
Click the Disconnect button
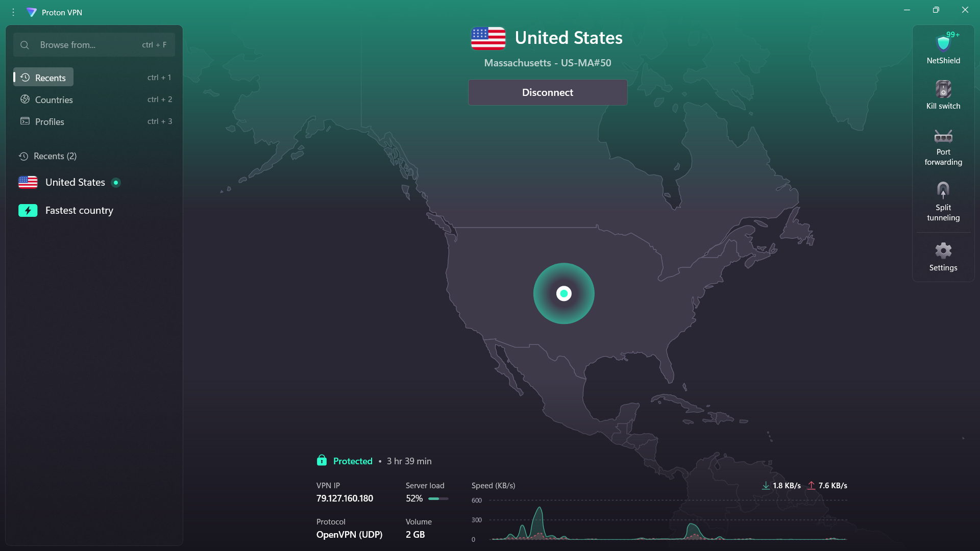click(548, 92)
